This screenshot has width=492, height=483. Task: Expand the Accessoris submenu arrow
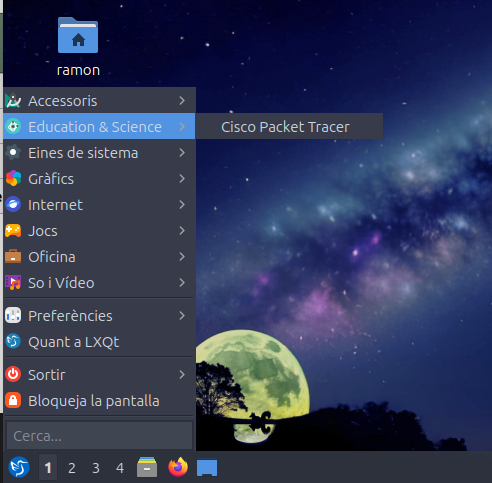[182, 101]
